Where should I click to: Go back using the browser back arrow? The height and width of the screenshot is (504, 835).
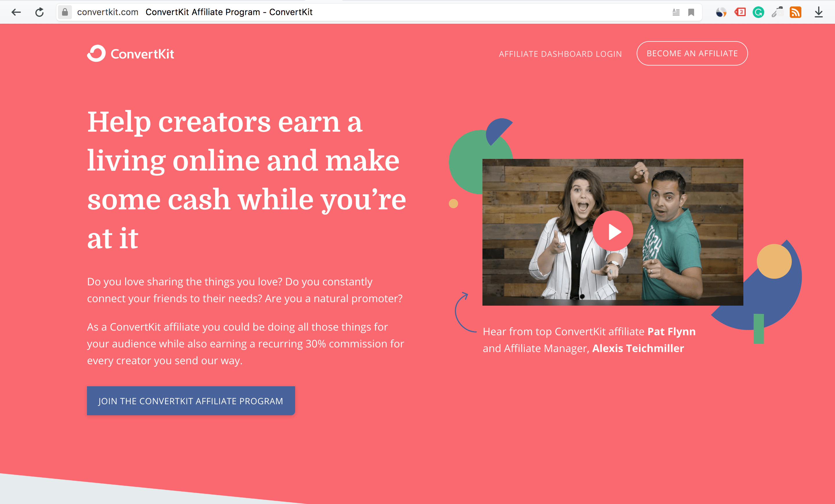point(16,12)
